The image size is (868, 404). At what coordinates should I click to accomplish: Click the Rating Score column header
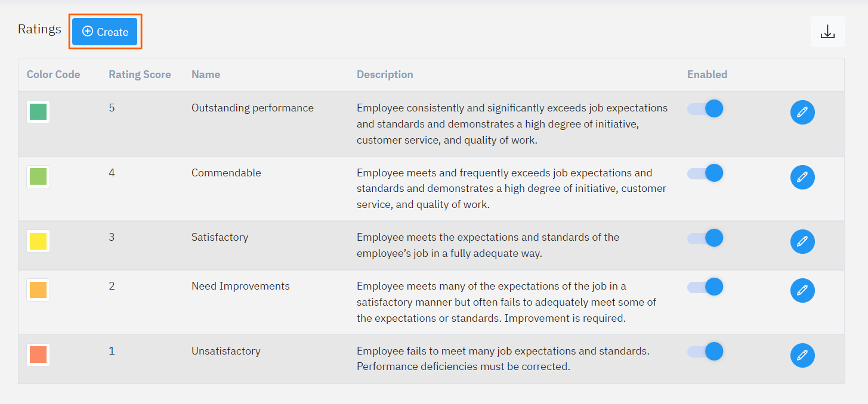140,74
